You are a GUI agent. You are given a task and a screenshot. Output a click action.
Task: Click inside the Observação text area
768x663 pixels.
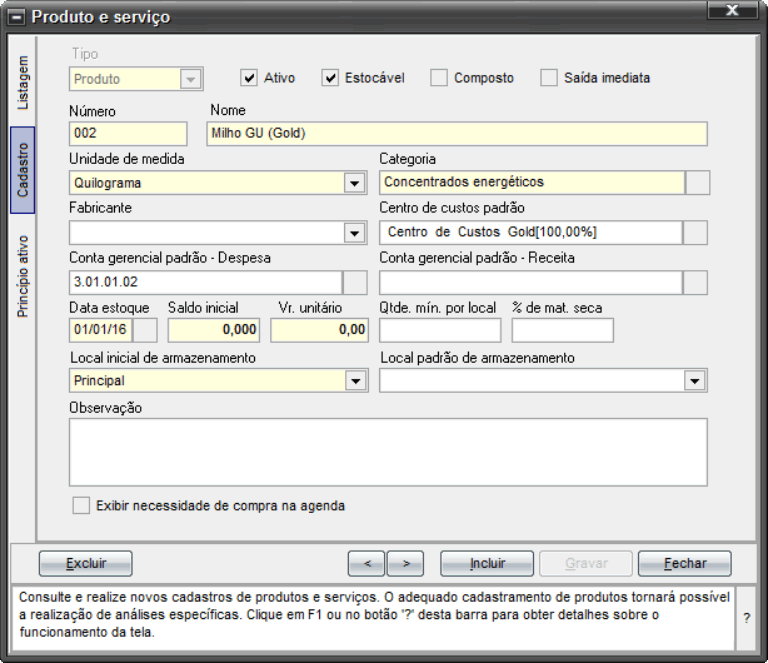click(388, 452)
